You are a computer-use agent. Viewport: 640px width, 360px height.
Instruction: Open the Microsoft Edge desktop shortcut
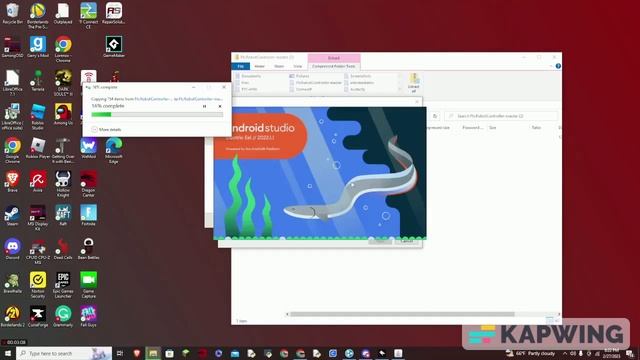point(114,150)
